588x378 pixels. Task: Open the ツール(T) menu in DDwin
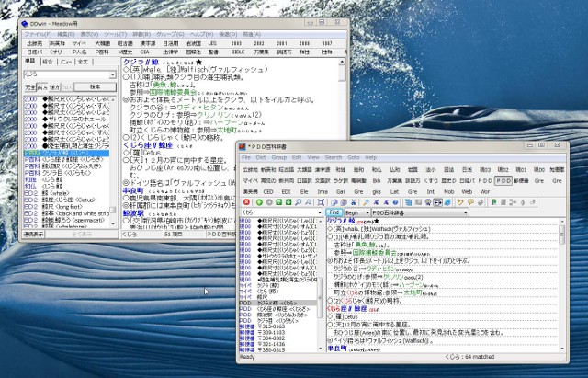[115, 34]
